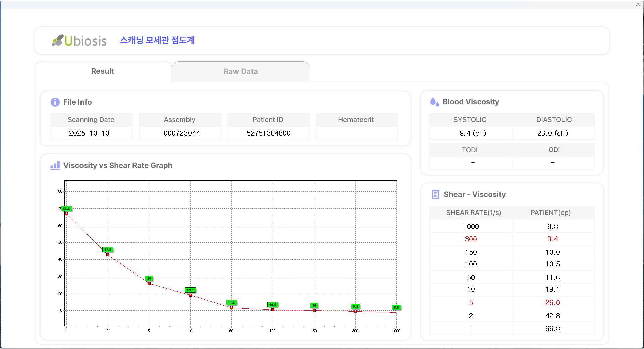Select the red 300 shear rate row
This screenshot has height=349, width=644.
tap(471, 239)
